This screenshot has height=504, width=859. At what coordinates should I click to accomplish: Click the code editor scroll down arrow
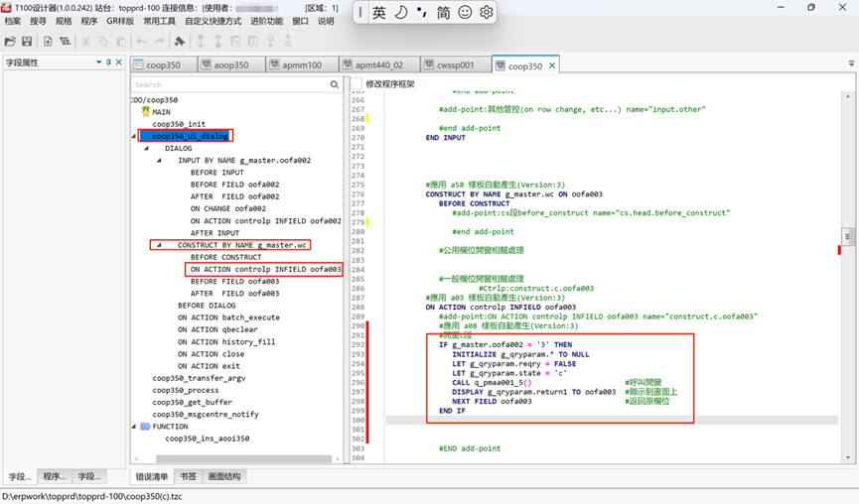click(847, 458)
